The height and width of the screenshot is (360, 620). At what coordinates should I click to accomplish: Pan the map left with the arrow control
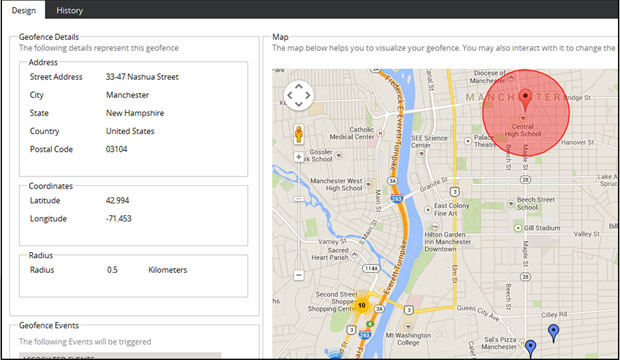coord(290,95)
